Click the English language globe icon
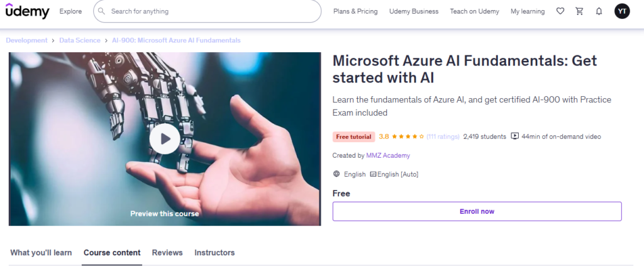The width and height of the screenshot is (644, 266). (336, 174)
